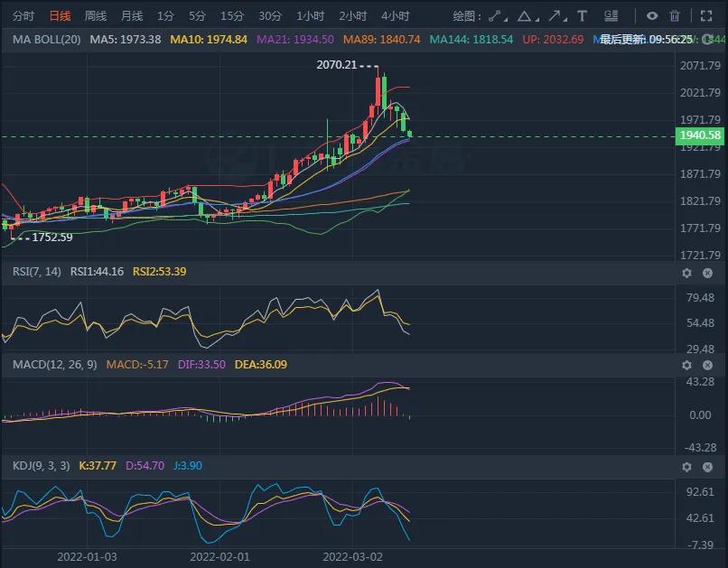Expand the line tool dropdown arrow
This screenshot has height=568, width=728.
pyautogui.click(x=508, y=20)
